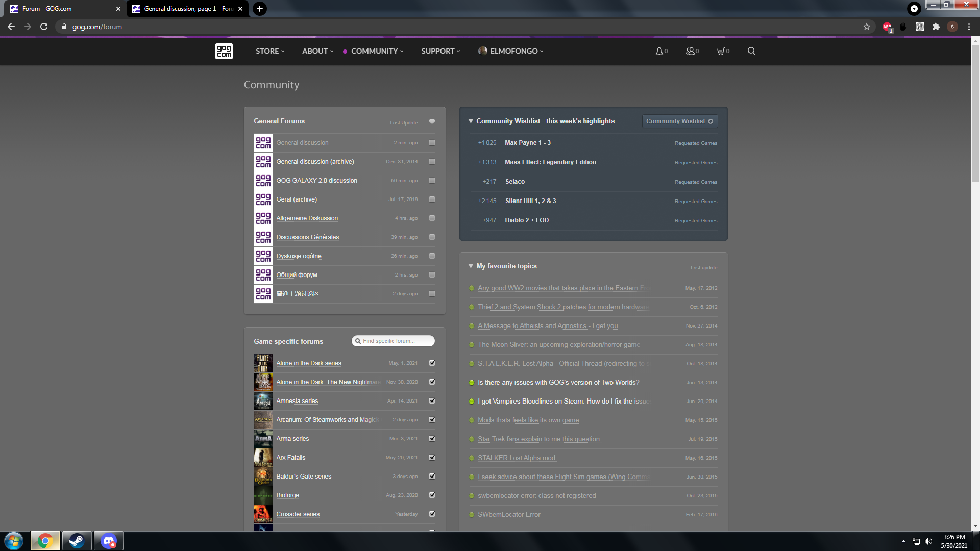Click the taskbar clock showing 3:26 PM
The width and height of the screenshot is (980, 551).
[x=954, y=541]
